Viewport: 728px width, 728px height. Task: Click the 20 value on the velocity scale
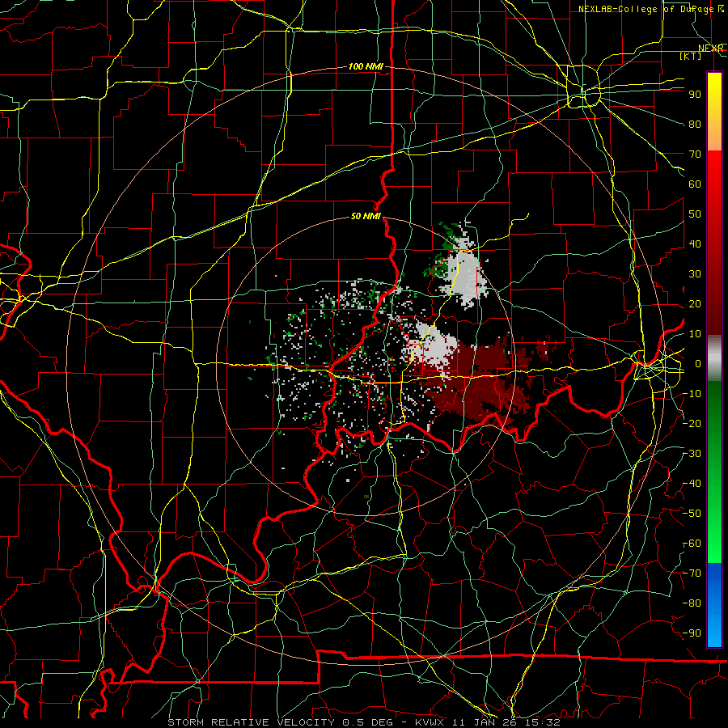[695, 304]
